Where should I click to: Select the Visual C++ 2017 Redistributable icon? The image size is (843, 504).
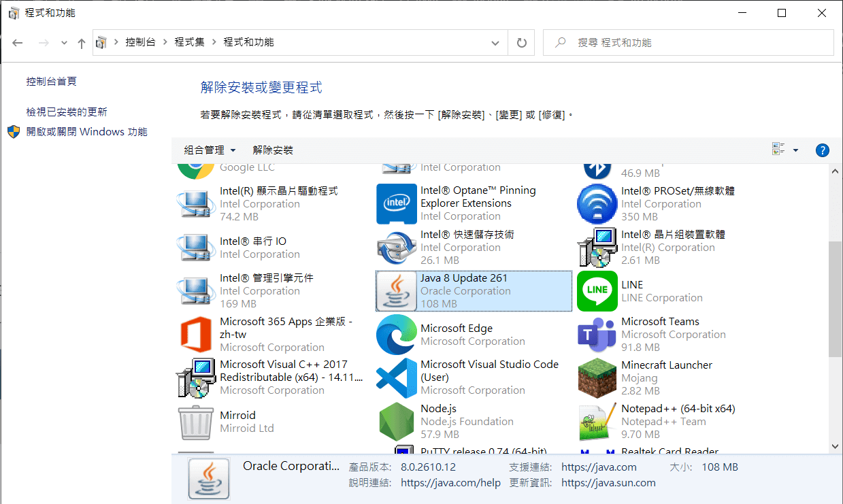click(196, 377)
